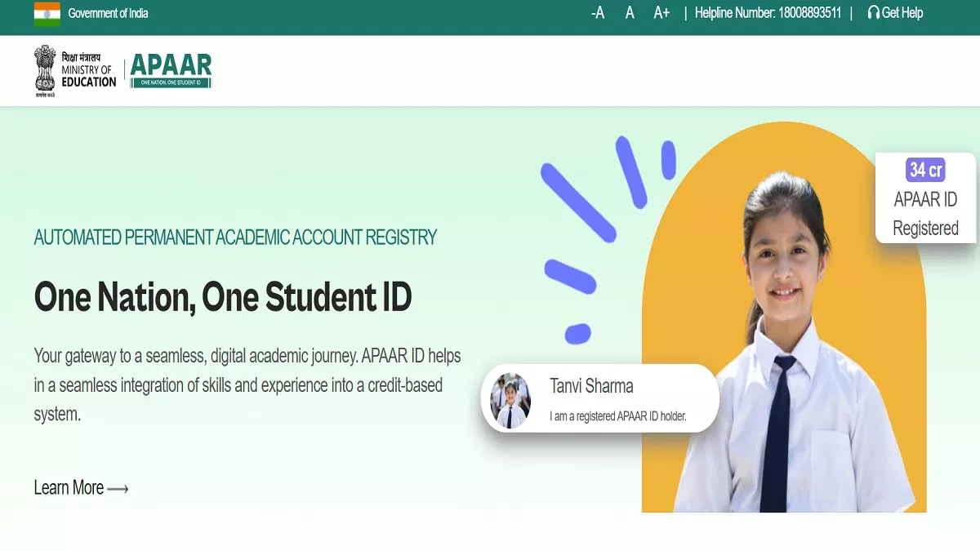980x551 pixels.
Task: Click the 34 cr counter badge
Action: 926,170
